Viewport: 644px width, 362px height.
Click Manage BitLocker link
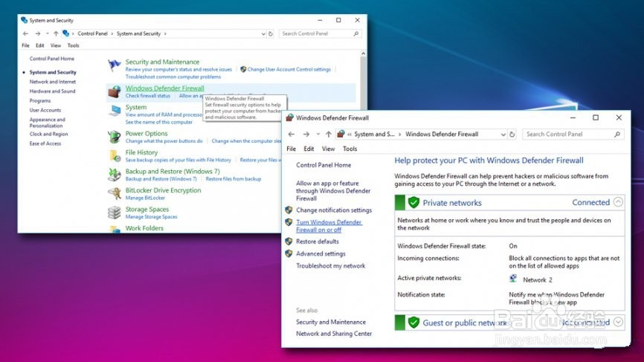point(145,198)
